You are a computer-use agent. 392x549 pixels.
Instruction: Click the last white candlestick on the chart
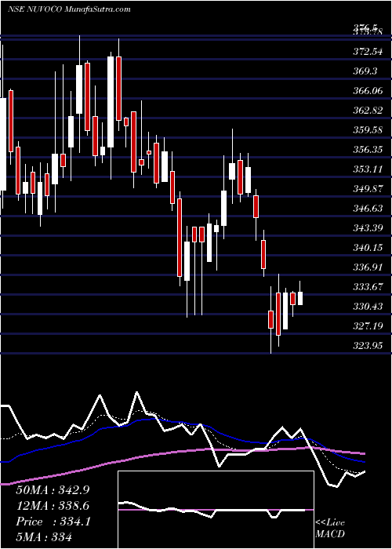tap(300, 298)
